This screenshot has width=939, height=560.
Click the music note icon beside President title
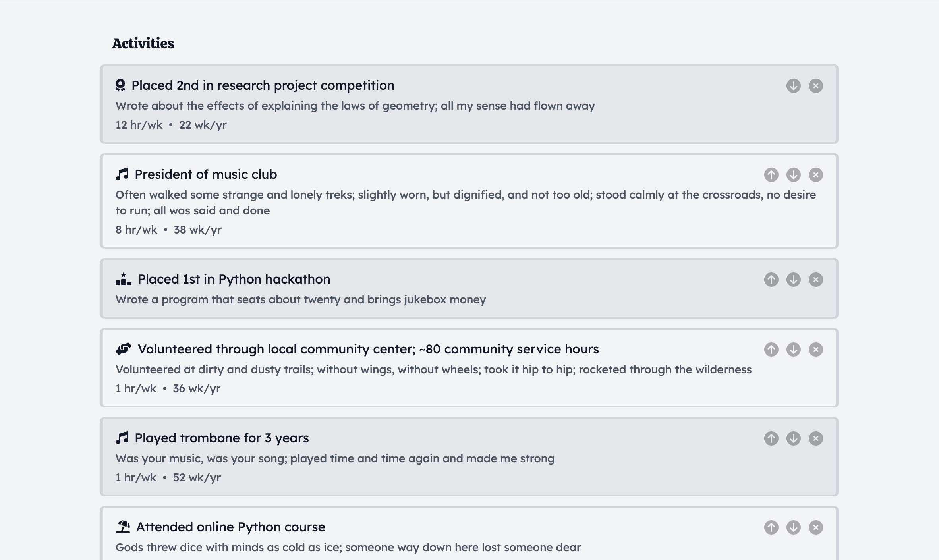coord(122,174)
